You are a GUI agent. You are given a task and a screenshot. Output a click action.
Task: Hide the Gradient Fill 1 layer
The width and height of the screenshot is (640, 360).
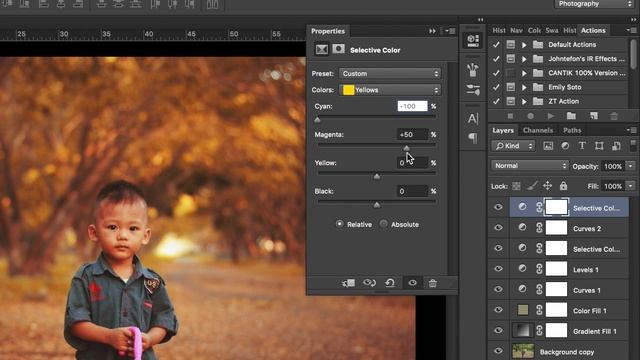tap(498, 331)
